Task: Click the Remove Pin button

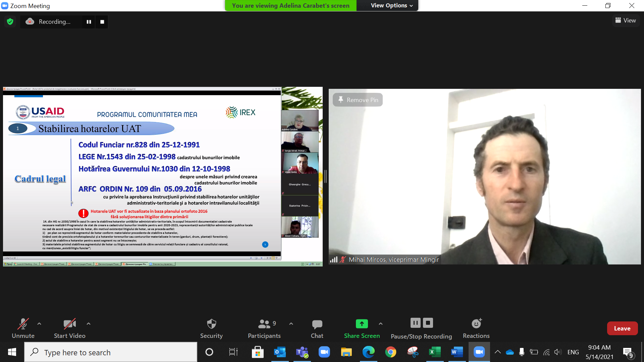Action: 358,100
